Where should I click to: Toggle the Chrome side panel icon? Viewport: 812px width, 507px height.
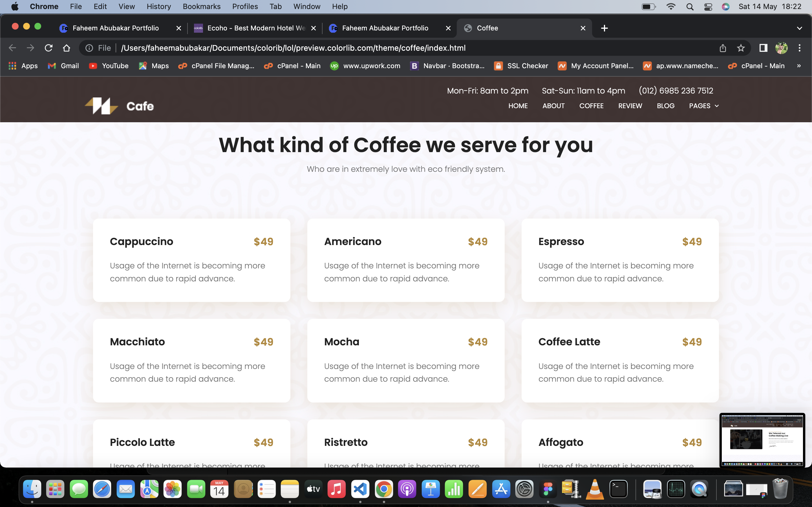tap(763, 48)
